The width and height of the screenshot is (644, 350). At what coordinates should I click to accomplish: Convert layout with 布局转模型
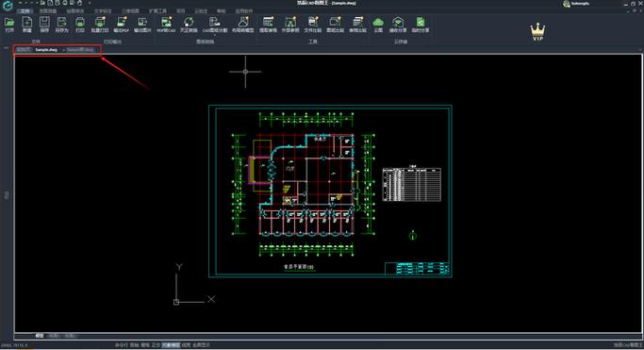tap(242, 25)
